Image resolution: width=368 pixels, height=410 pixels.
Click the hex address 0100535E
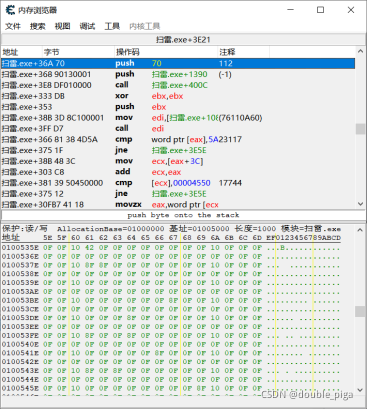pos(20,248)
